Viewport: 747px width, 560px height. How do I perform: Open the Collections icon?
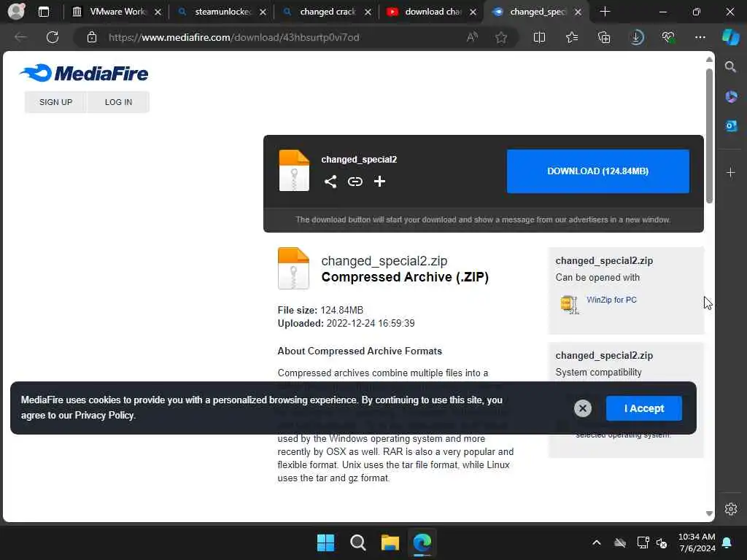tap(604, 37)
